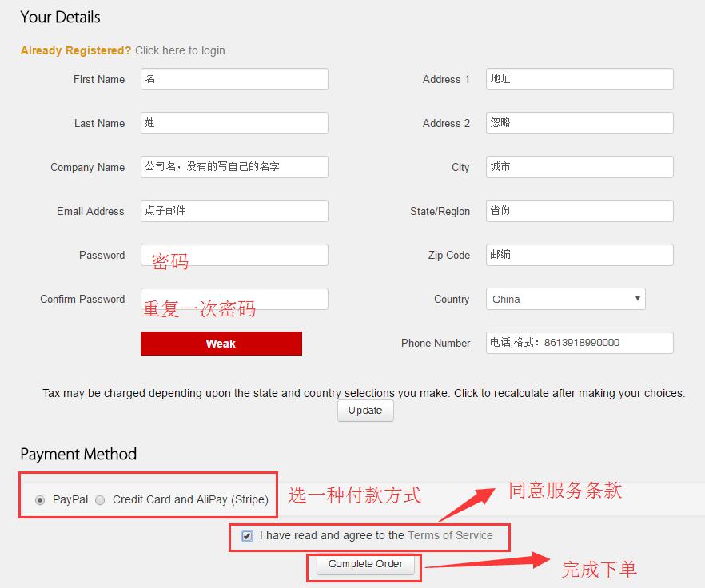The height and width of the screenshot is (588, 705).
Task: Select the City input field
Action: 580,167
